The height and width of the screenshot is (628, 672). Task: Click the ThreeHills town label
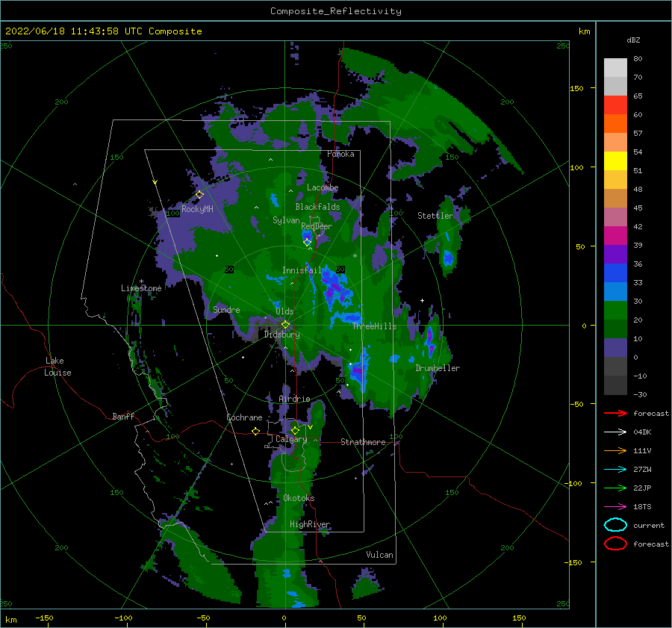pyautogui.click(x=374, y=326)
